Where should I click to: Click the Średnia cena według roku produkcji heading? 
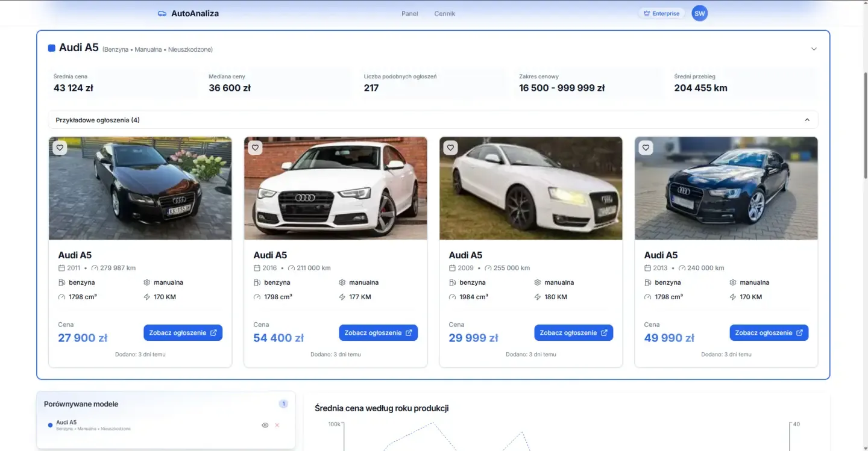(382, 408)
